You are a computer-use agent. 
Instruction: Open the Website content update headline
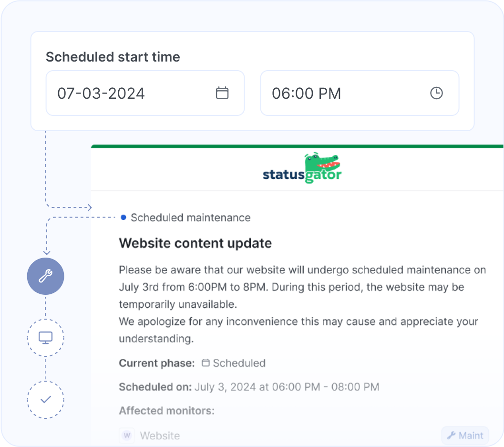[195, 243]
